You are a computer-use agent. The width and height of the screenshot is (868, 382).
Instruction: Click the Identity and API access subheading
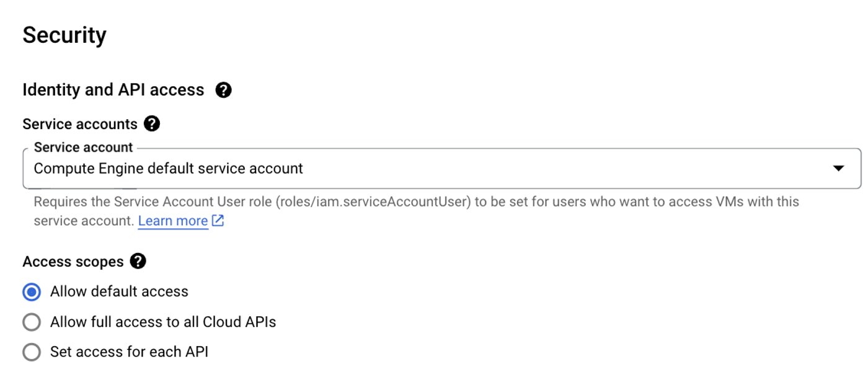pos(113,90)
